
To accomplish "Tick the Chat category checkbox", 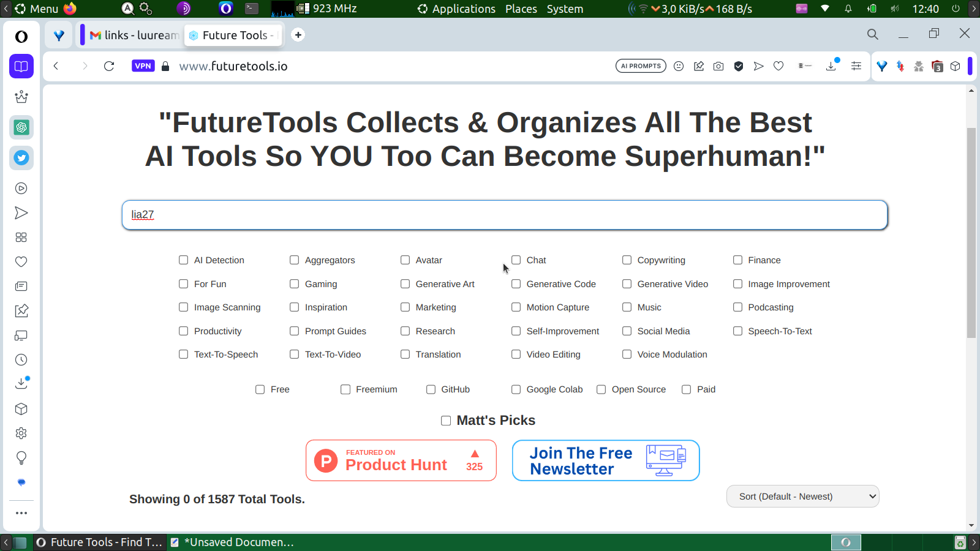I will [516, 260].
